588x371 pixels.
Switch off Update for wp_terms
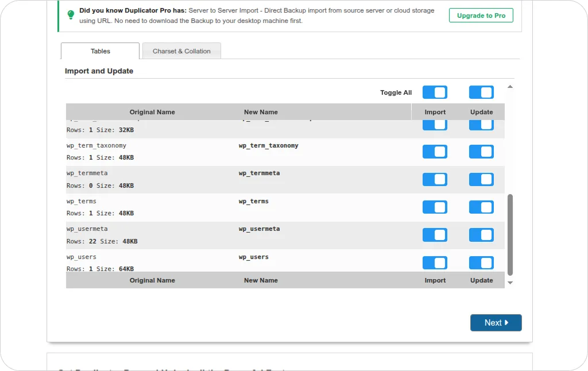tap(482, 207)
